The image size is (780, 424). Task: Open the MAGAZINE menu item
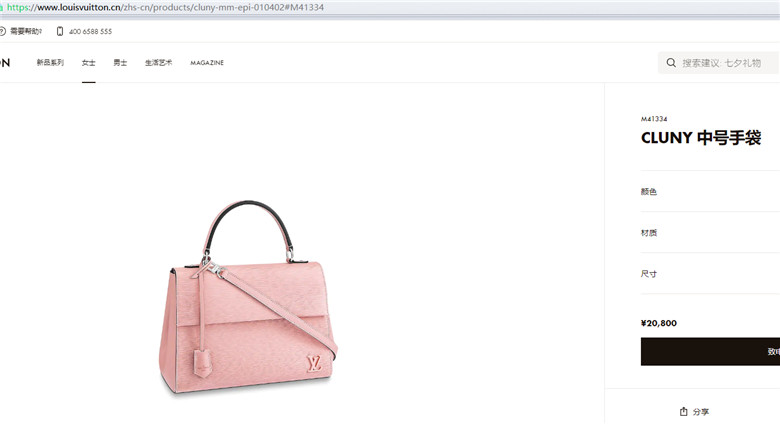coord(207,63)
